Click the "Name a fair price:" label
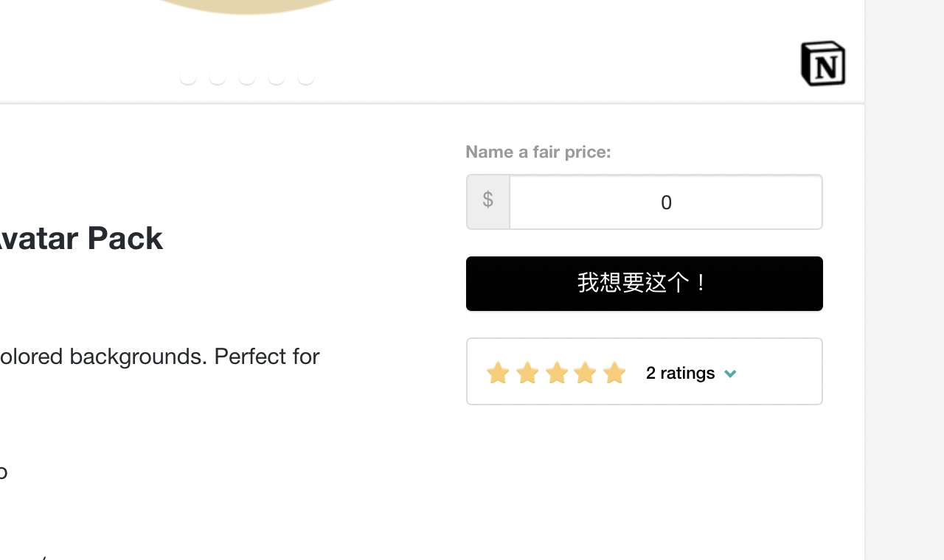The height and width of the screenshot is (560, 944). [x=538, y=152]
